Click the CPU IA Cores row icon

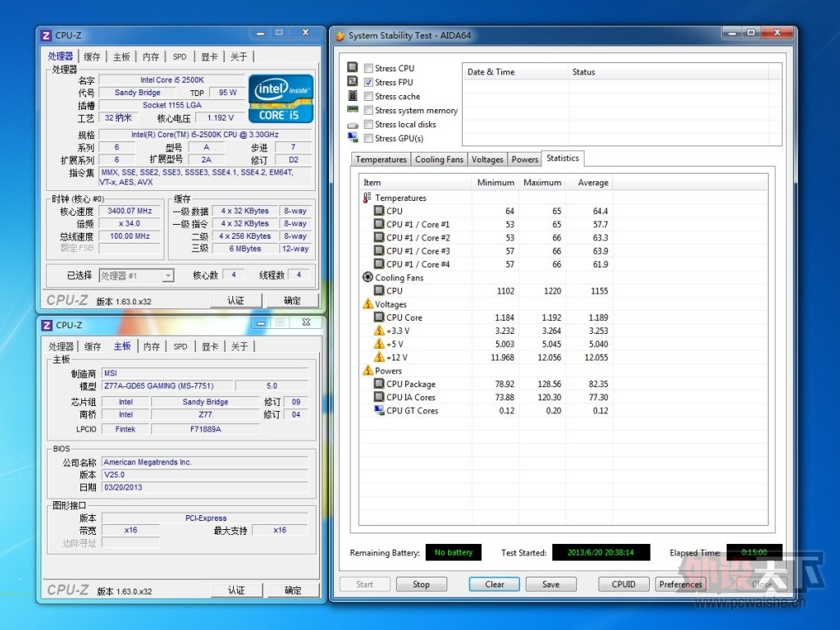pyautogui.click(x=379, y=397)
